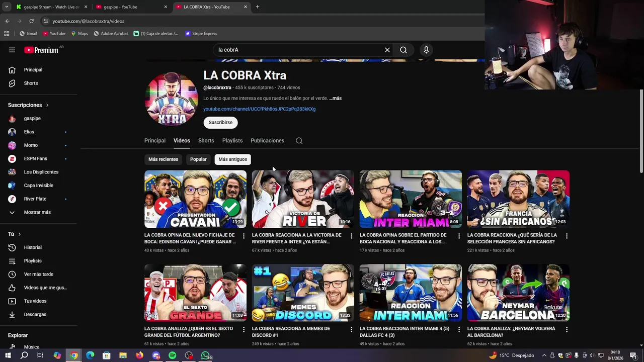Switch to the channel Shorts tab
Screen dimensions: 644x362
206,141
